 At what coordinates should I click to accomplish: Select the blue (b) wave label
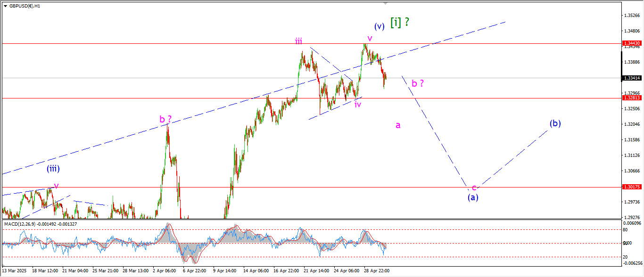click(x=555, y=124)
